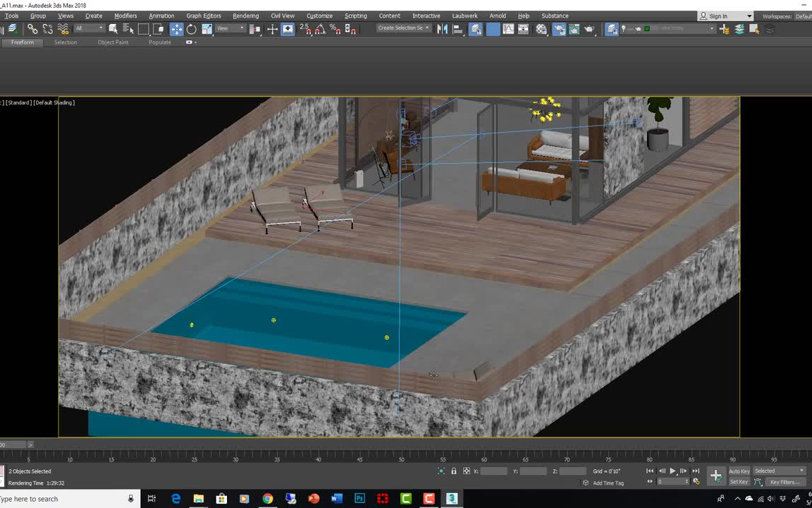
Task: Activate the Mirror tool
Action: tap(443, 29)
